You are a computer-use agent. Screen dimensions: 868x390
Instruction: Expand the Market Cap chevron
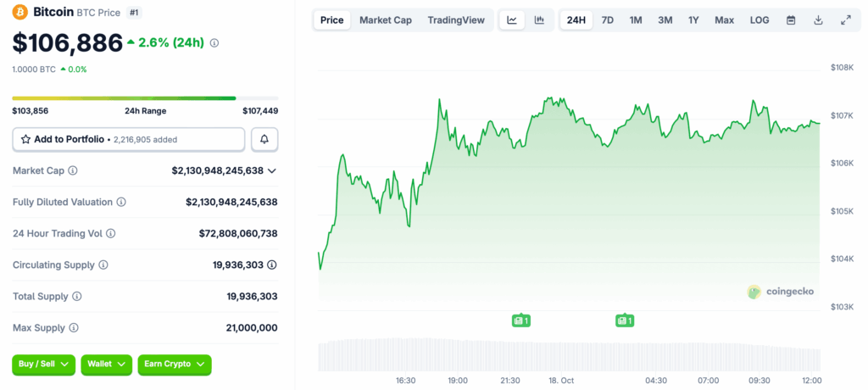272,170
